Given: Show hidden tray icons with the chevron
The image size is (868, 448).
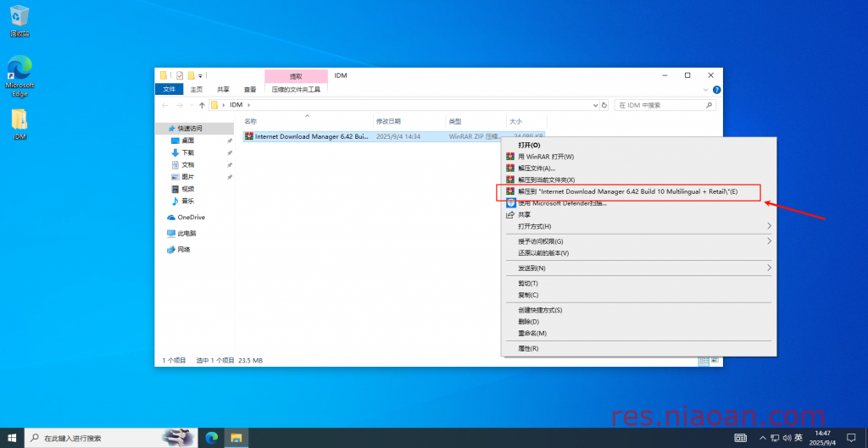Looking at the screenshot, I should (762, 438).
